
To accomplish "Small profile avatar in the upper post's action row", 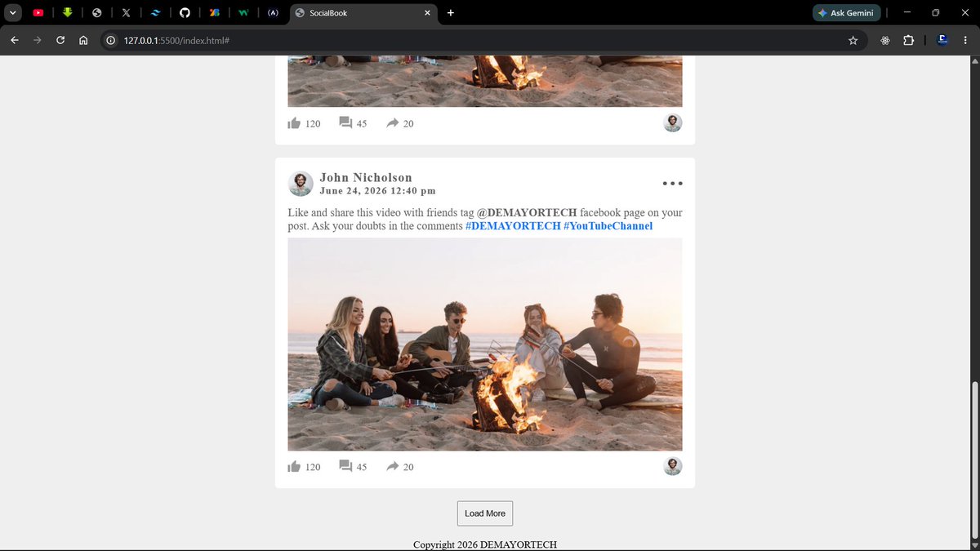I will [x=673, y=122].
